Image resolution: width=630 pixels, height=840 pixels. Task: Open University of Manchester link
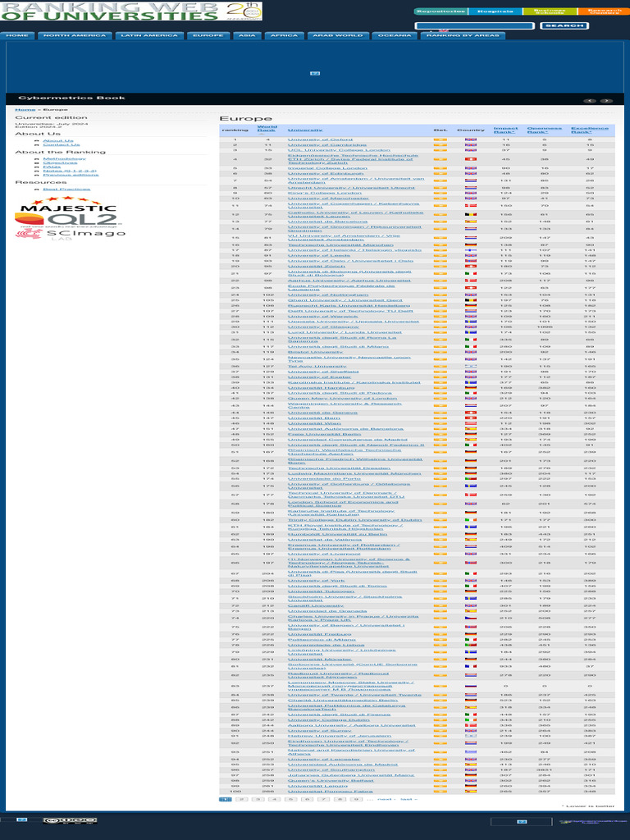point(328,199)
